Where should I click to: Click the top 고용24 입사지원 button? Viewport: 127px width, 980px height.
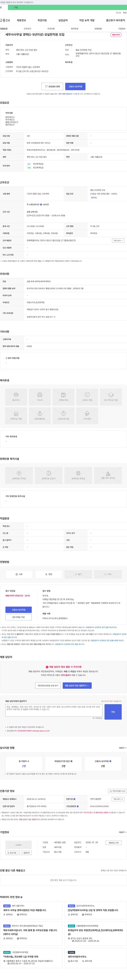(75, 86)
